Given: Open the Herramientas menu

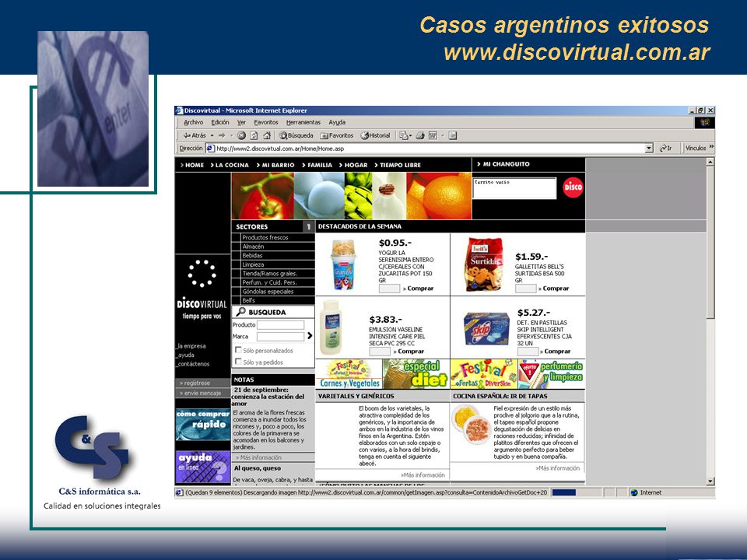Looking at the screenshot, I should click(303, 122).
